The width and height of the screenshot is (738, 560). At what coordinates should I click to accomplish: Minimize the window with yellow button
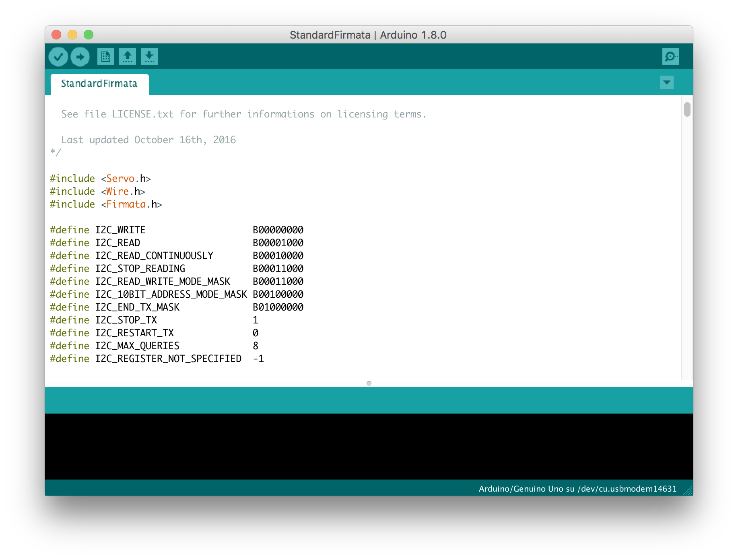(x=72, y=35)
